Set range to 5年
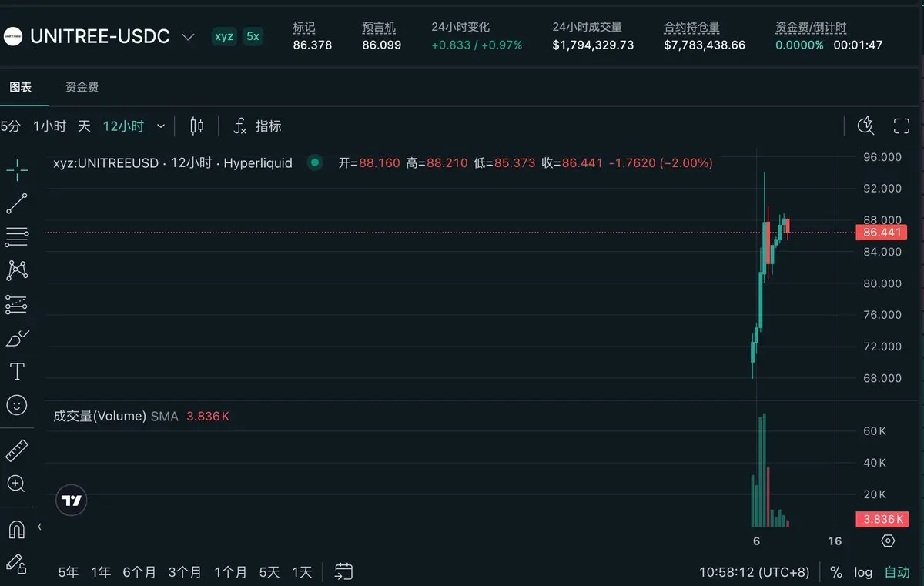 coord(69,572)
